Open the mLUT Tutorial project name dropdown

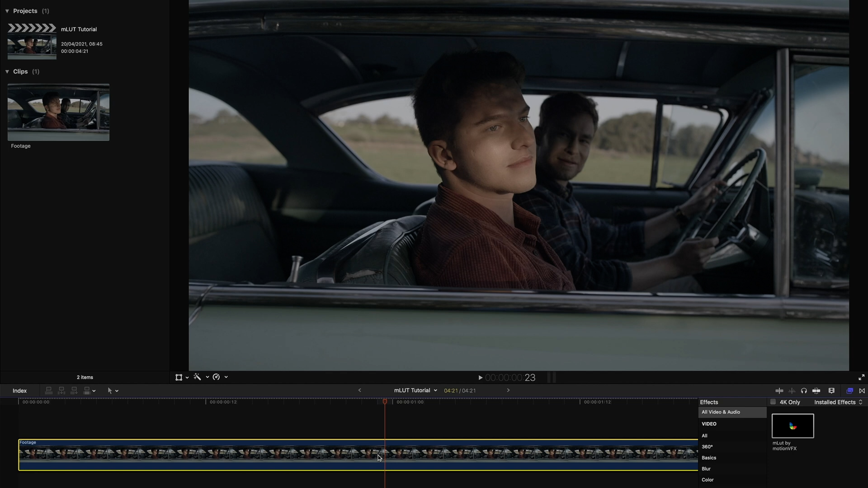(x=415, y=390)
